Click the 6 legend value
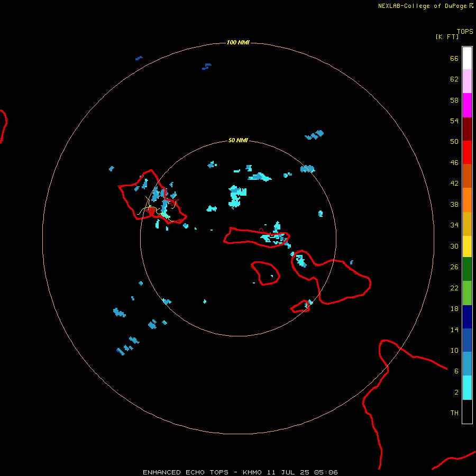Image resolution: width=476 pixels, height=476 pixels. (456, 371)
